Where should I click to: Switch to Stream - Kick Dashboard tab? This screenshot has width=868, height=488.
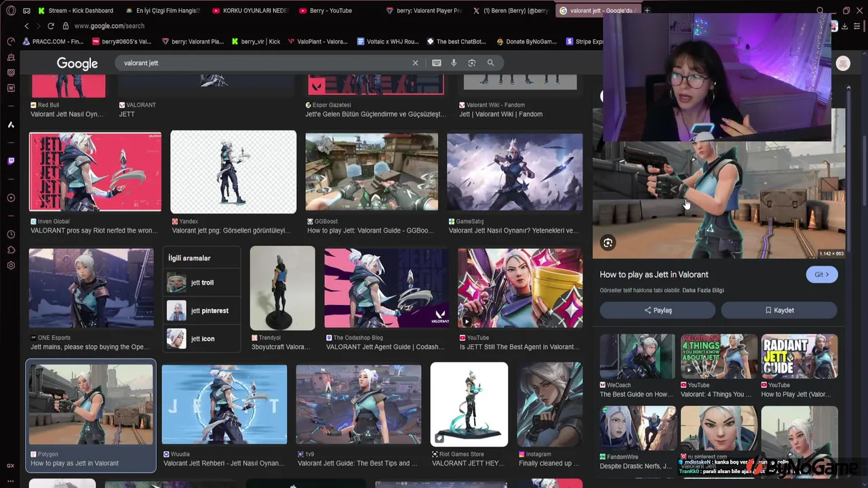click(75, 11)
